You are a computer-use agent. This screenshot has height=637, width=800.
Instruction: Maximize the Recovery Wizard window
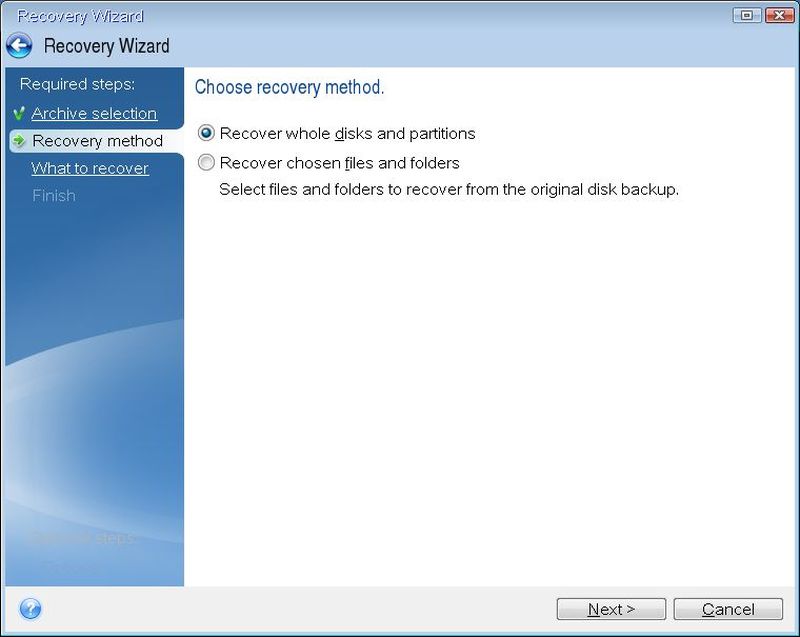point(746,15)
